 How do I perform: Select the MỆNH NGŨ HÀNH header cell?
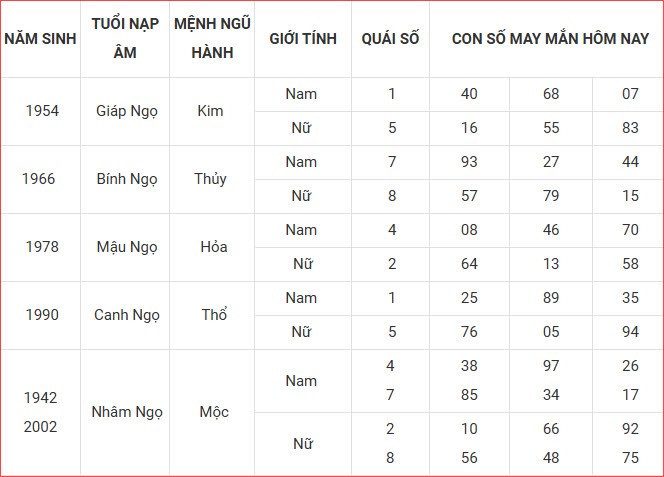211,39
